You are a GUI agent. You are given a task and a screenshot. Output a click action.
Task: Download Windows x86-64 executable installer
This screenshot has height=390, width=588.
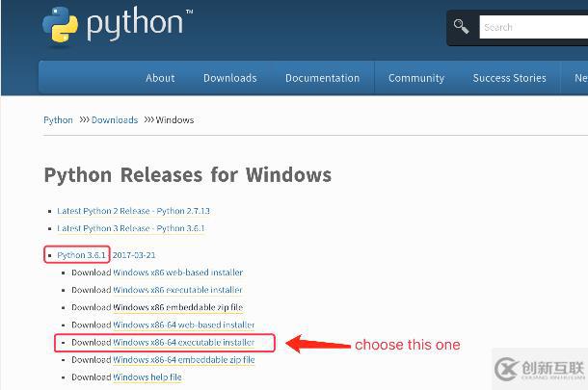tap(184, 342)
